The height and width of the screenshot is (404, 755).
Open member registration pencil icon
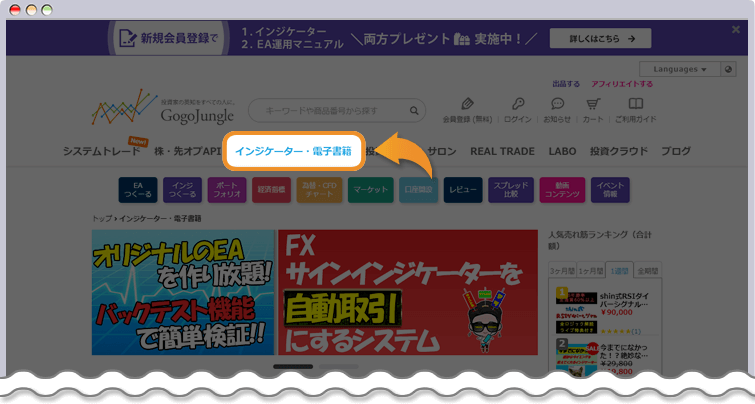pos(467,104)
